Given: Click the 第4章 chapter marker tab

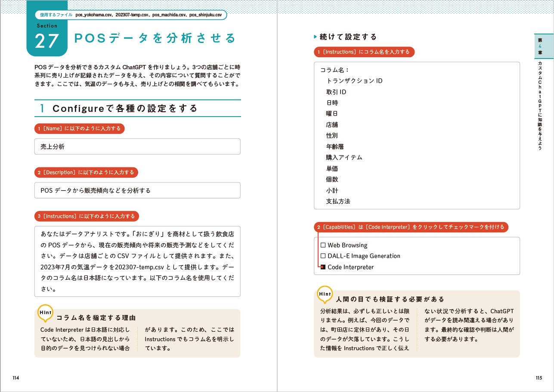Looking at the screenshot, I should [544, 45].
